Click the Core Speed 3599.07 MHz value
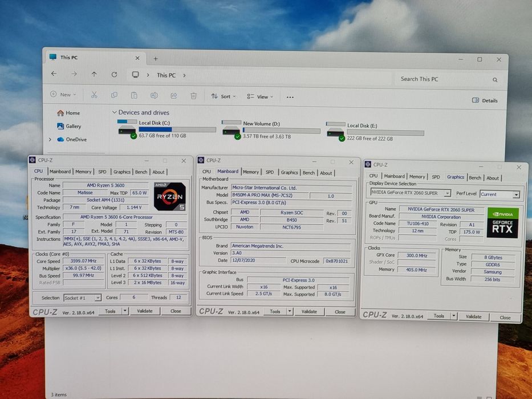The width and height of the screenshot is (532, 399). 83,261
